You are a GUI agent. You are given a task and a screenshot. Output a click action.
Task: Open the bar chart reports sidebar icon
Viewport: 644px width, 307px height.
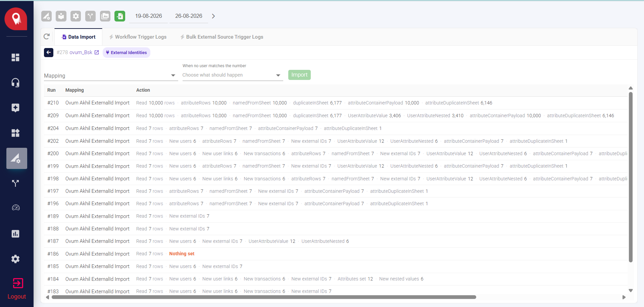coord(15,234)
